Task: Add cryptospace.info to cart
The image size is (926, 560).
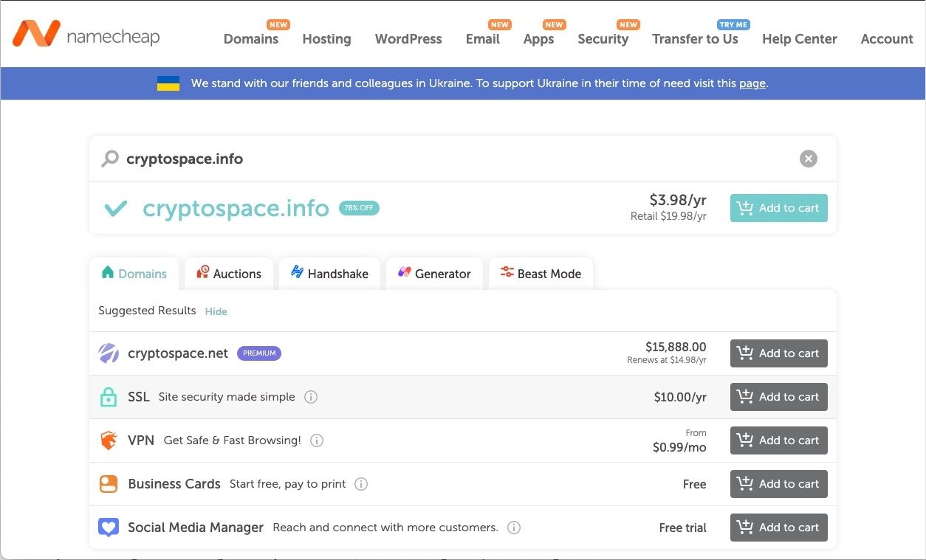Action: tap(778, 207)
